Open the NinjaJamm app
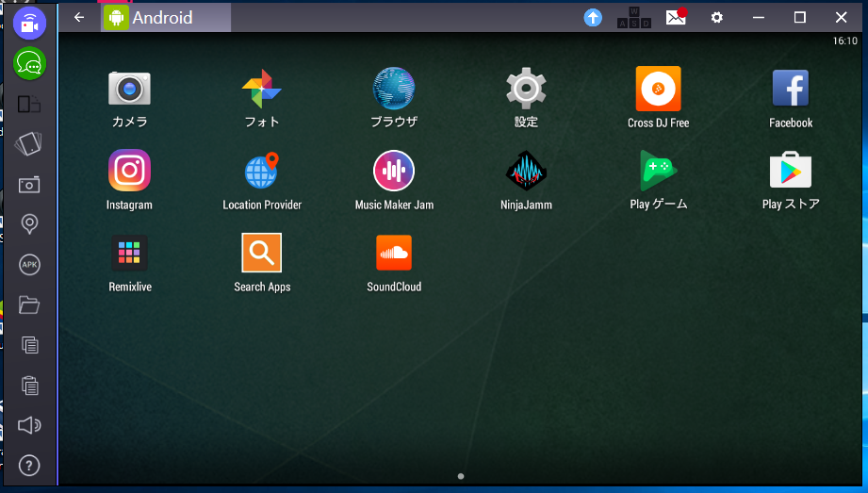This screenshot has height=493, width=868. click(526, 171)
